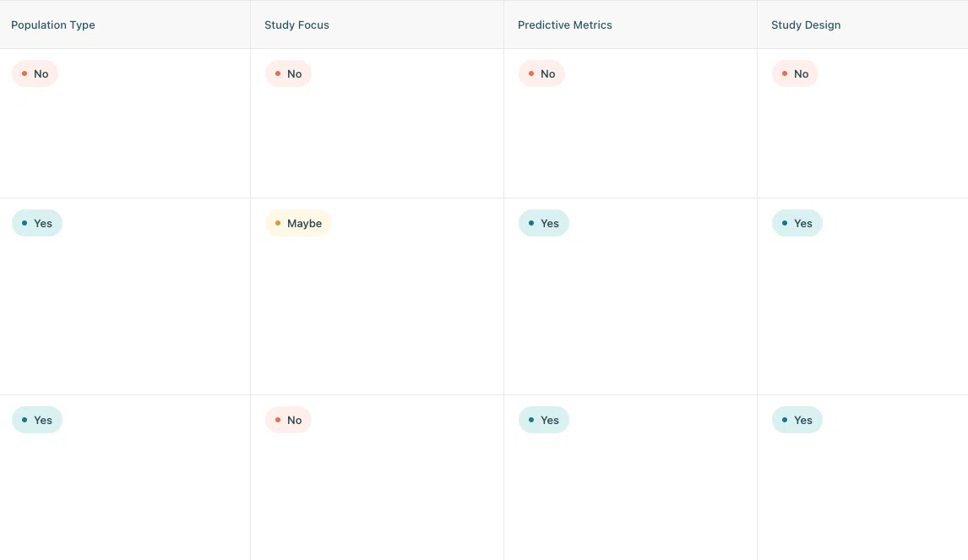Click orange dot in the Maybe badge
968x560 pixels.
coord(278,223)
